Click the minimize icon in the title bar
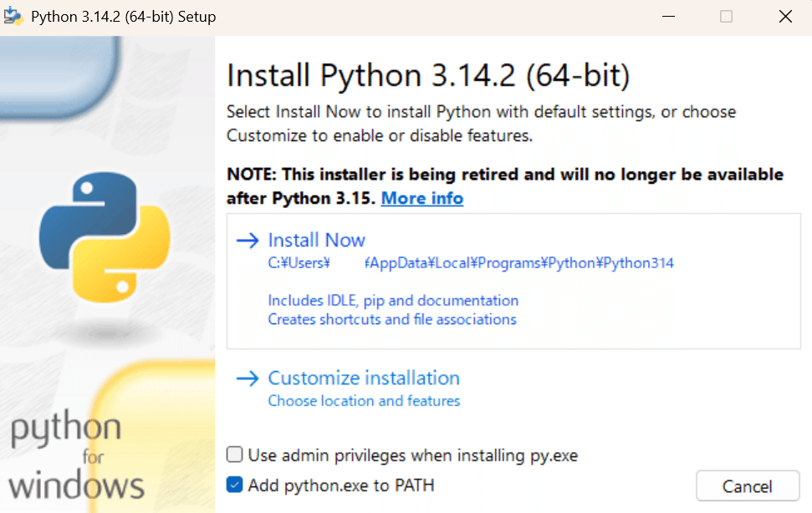This screenshot has width=812, height=513. 668,16
